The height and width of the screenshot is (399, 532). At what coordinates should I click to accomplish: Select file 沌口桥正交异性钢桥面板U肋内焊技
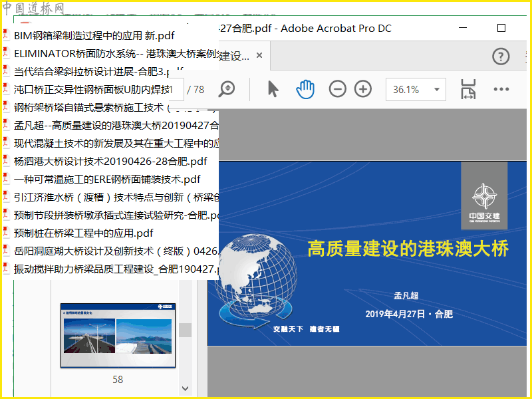pyautogui.click(x=93, y=89)
